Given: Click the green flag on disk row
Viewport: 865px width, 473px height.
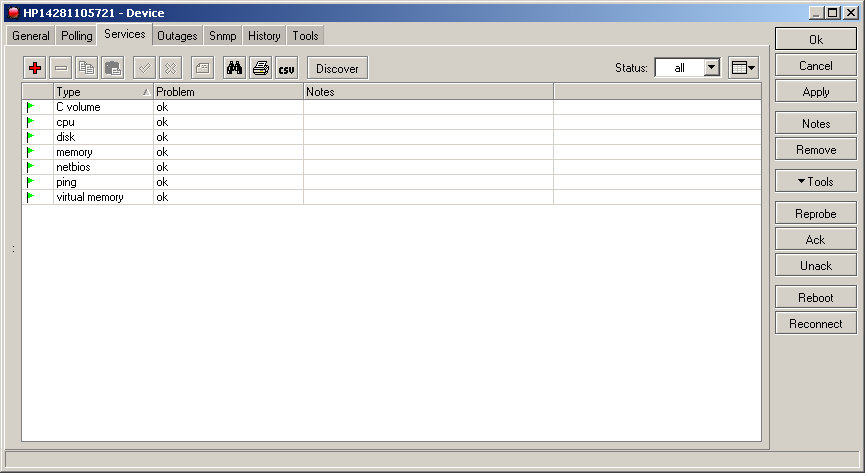Looking at the screenshot, I should click(30, 136).
